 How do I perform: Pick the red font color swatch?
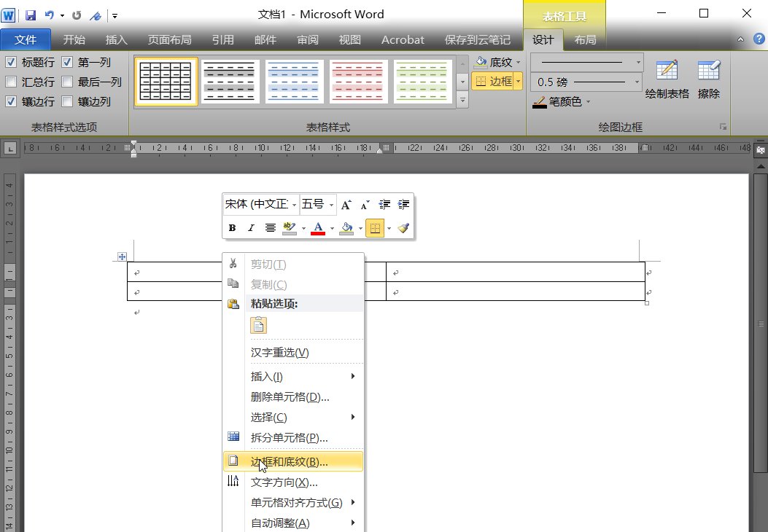[317, 227]
